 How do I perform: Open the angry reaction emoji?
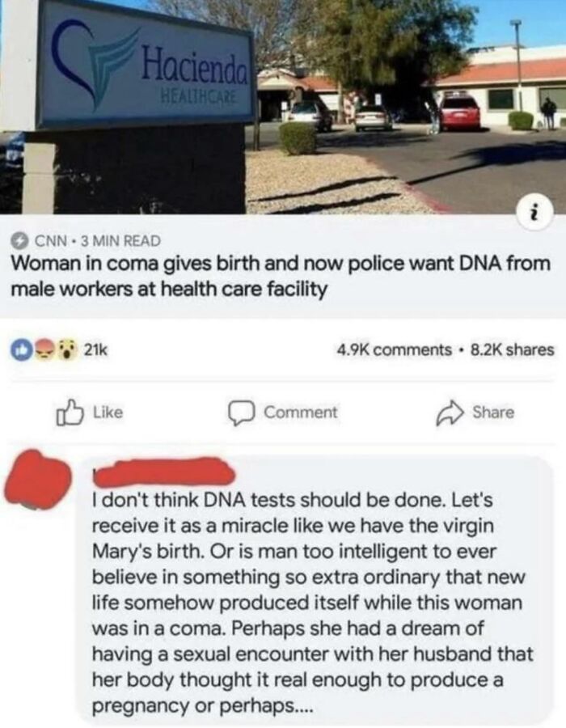[x=47, y=350]
